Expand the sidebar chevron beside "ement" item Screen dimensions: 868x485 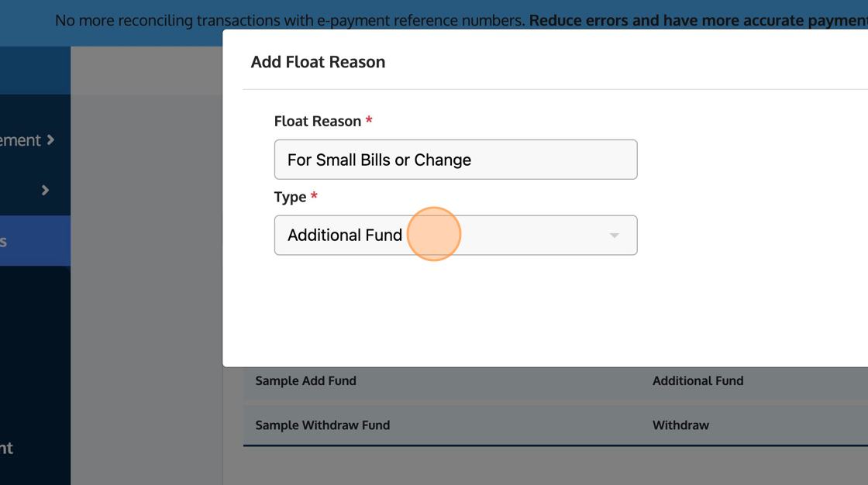click(x=50, y=140)
